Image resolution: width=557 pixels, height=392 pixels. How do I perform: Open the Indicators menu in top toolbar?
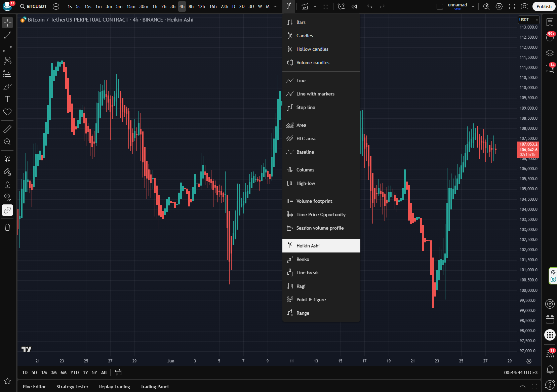click(x=305, y=6)
